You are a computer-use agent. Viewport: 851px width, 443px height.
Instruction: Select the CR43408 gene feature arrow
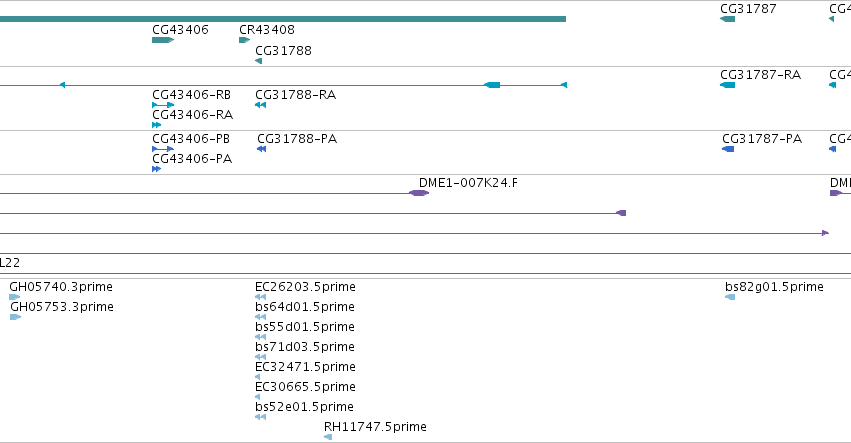pos(244,40)
